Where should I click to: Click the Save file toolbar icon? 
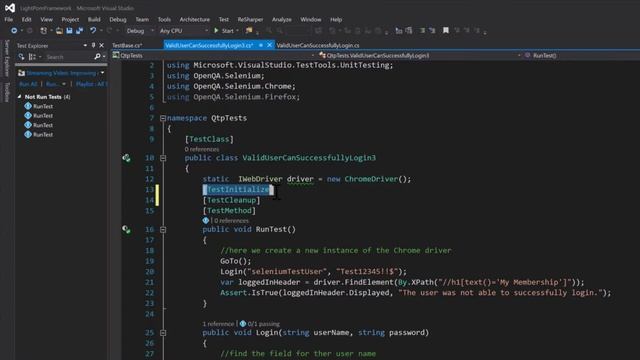[69, 31]
